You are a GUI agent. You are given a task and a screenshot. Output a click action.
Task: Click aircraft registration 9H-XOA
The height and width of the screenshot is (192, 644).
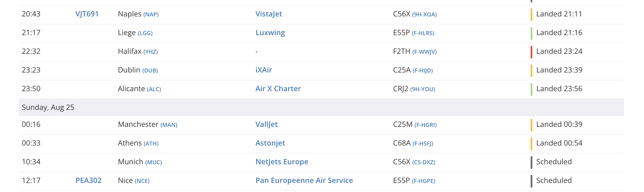click(x=424, y=15)
